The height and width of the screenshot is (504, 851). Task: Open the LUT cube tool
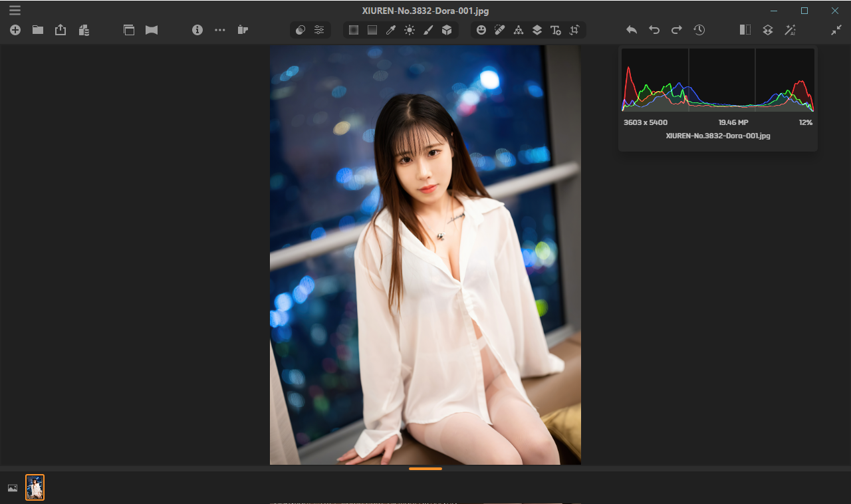(446, 30)
